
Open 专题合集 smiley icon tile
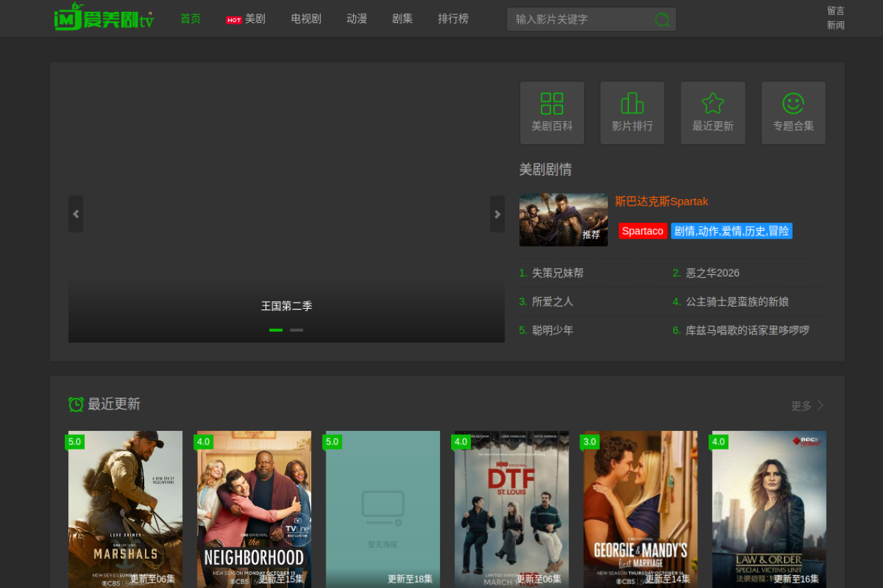coord(793,113)
